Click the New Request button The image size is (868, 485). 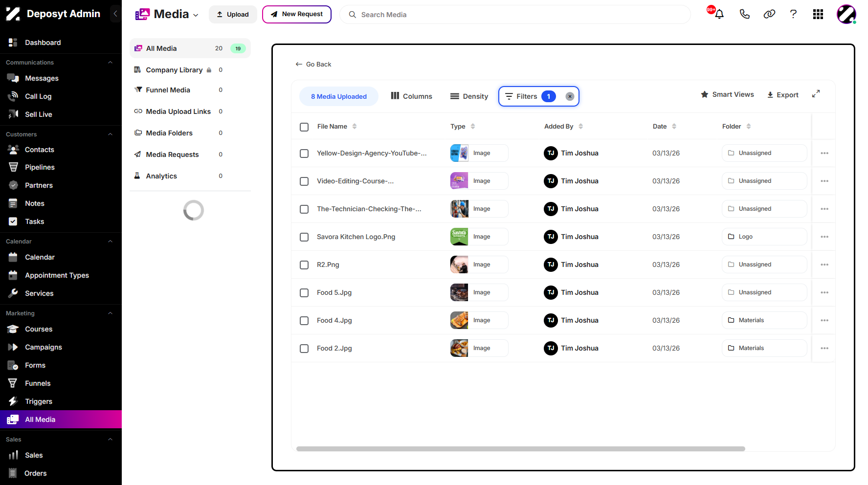297,14
